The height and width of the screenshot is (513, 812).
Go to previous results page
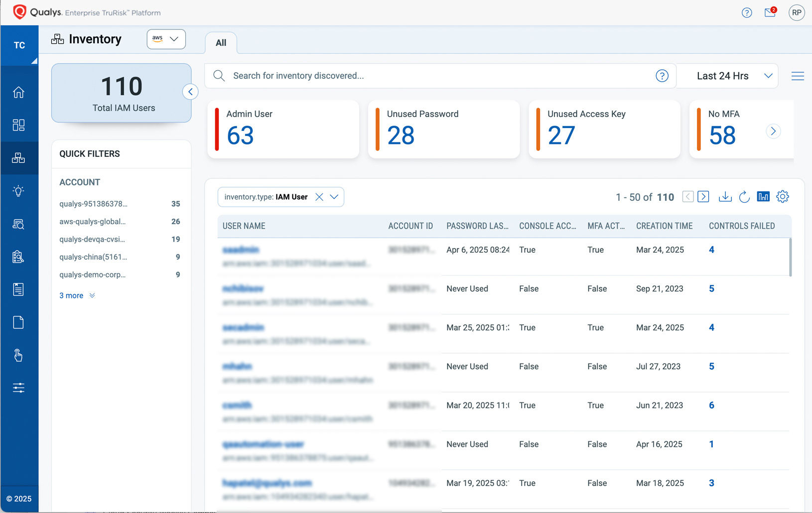[x=688, y=197]
